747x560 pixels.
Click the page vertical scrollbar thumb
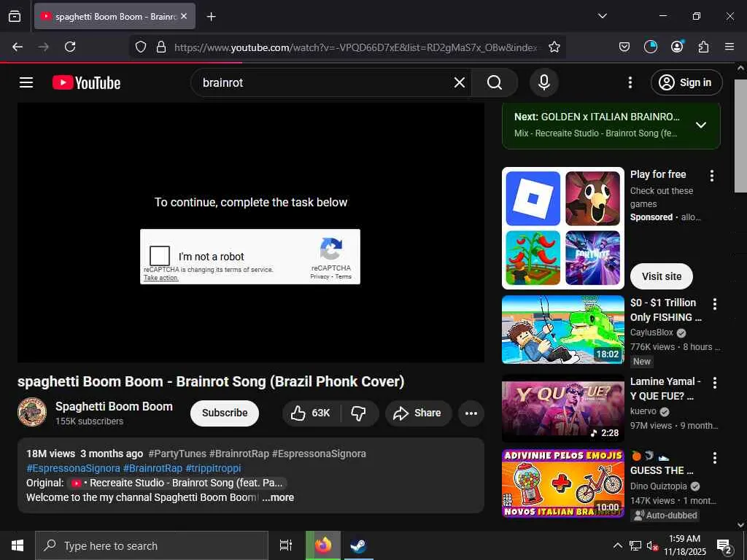741,136
